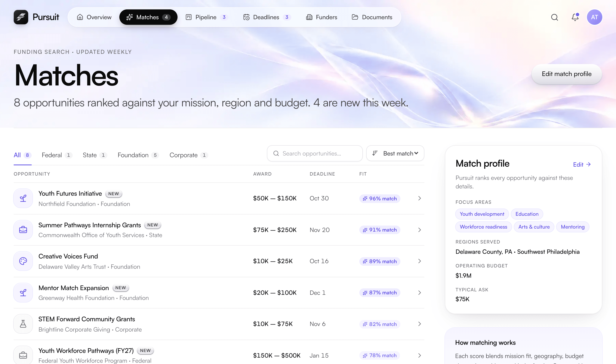Switch to the Corporate tab
This screenshot has height=364, width=616.
coord(189,155)
